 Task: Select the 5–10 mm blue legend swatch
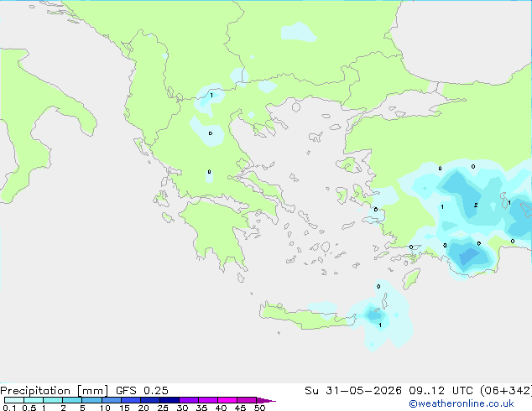pyautogui.click(x=92, y=400)
